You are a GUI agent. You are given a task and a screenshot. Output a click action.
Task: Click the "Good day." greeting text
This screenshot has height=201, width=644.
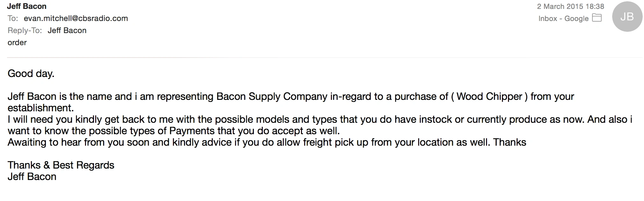pos(31,73)
